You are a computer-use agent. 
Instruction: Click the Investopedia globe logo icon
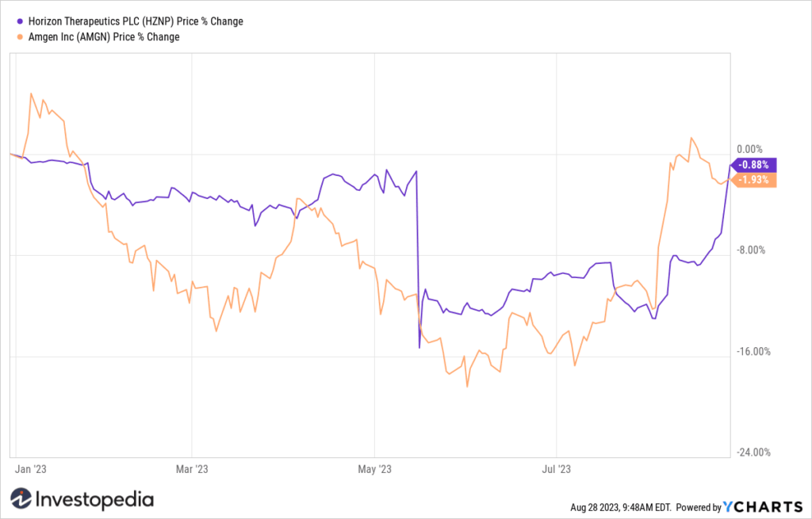click(x=21, y=499)
